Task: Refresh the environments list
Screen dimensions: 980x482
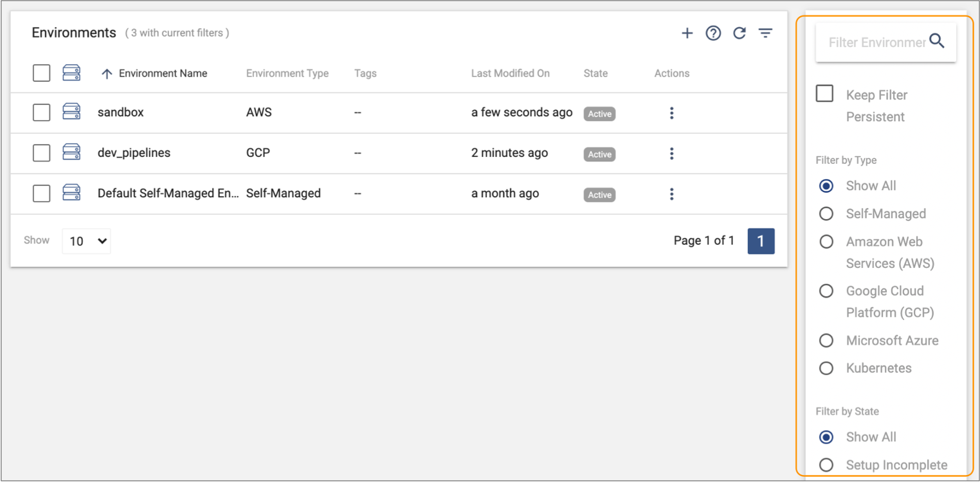Action: coord(740,33)
